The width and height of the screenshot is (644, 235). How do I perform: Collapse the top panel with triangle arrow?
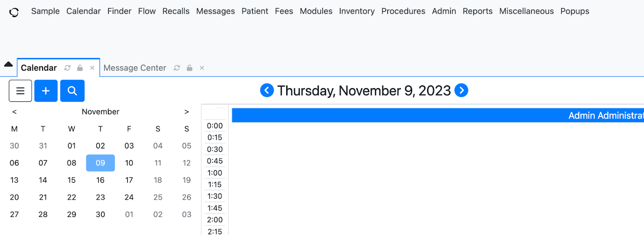point(8,64)
